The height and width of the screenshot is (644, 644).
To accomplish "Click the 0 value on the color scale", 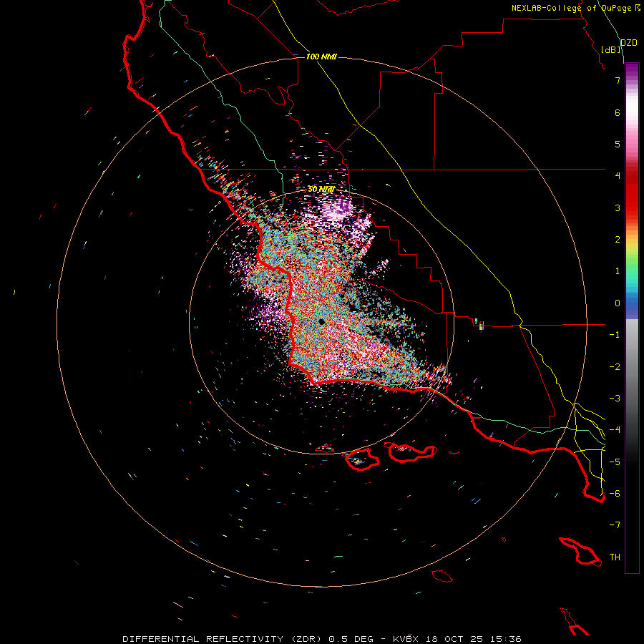I will pos(618,303).
